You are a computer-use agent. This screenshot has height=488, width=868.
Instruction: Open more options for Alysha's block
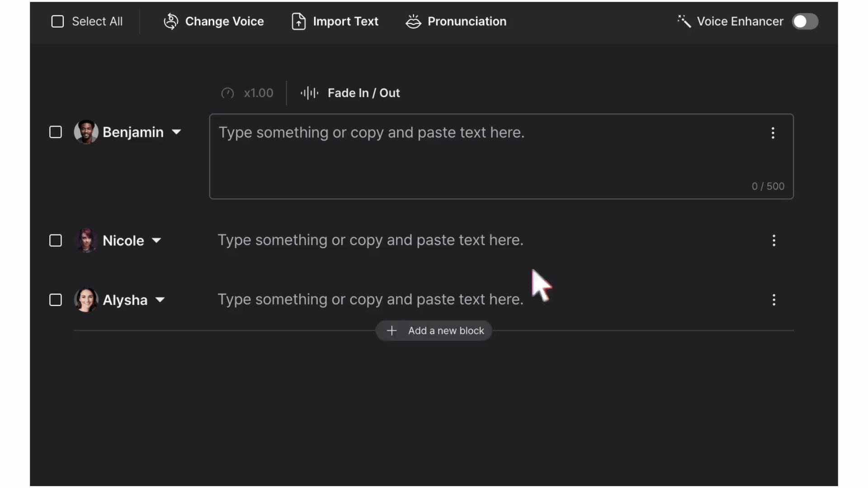tap(774, 300)
